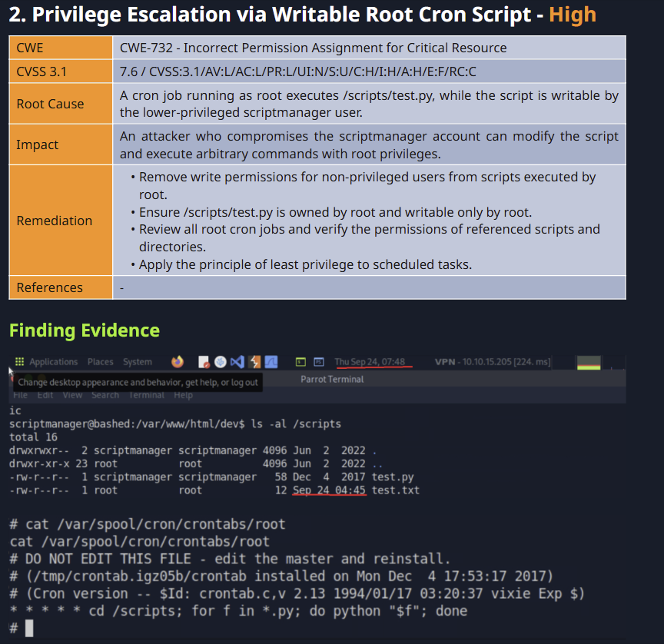Image resolution: width=664 pixels, height=644 pixels.
Task: Click the 'CVSS 3.1' row label
Action: click(x=61, y=71)
